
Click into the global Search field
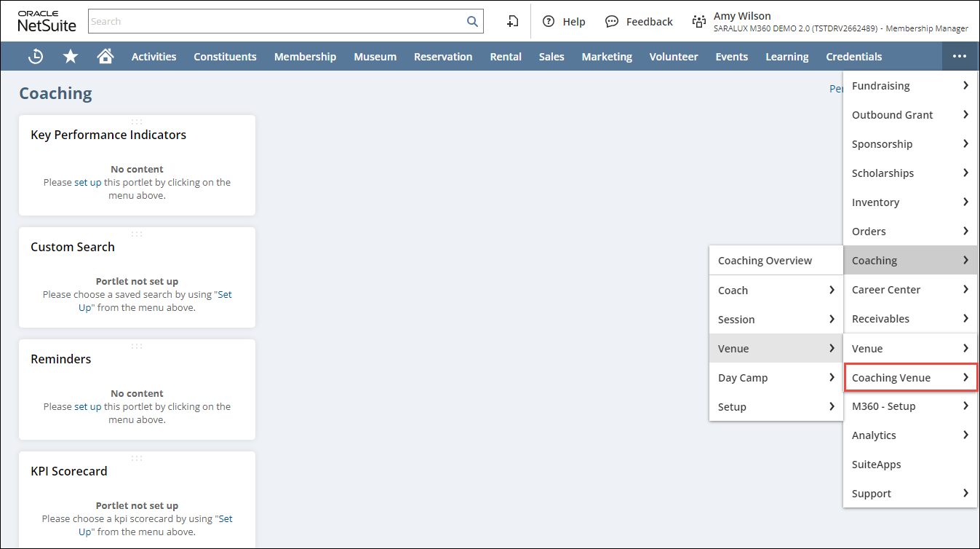point(276,22)
